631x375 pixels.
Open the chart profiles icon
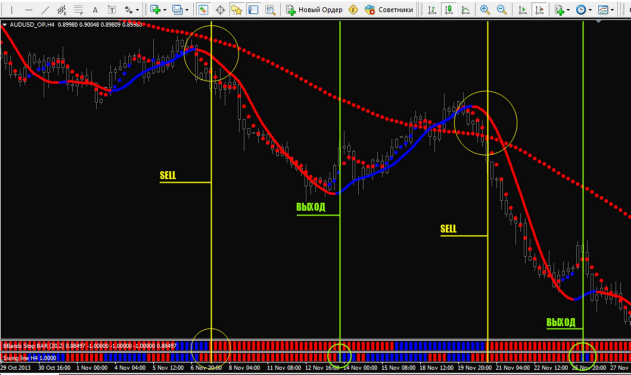coord(177,10)
